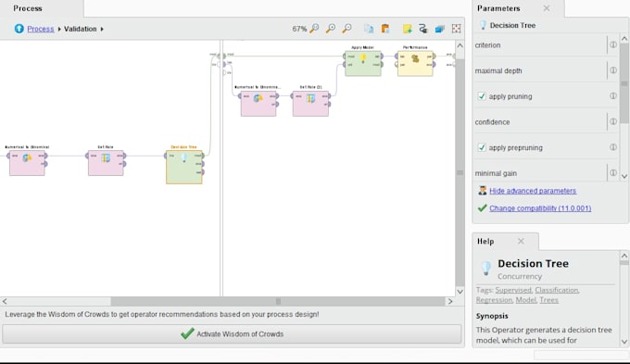
Task: Paste operator from clipboard
Action: pyautogui.click(x=384, y=29)
